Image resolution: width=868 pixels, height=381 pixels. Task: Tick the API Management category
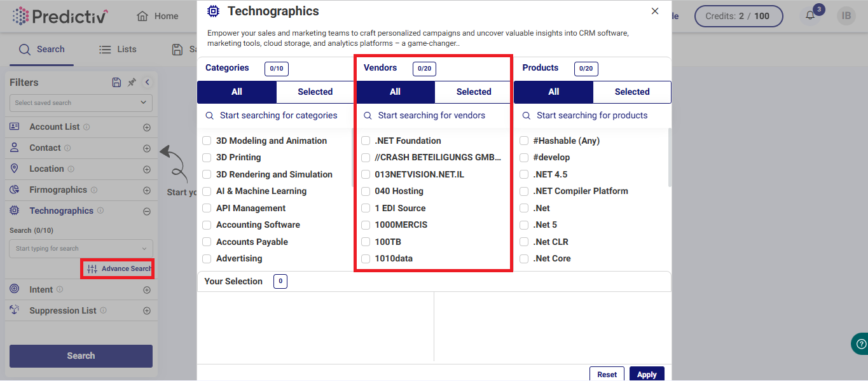[207, 208]
